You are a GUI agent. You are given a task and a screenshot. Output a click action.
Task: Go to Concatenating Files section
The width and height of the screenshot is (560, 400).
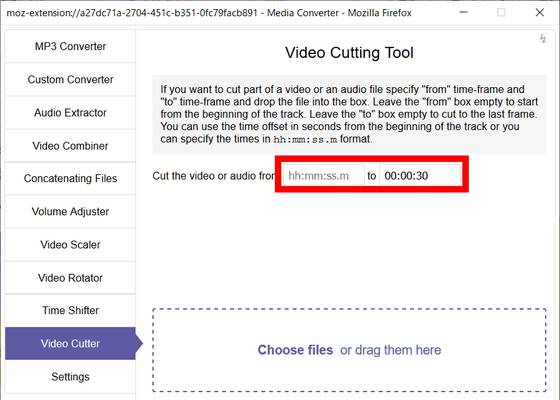tap(70, 178)
